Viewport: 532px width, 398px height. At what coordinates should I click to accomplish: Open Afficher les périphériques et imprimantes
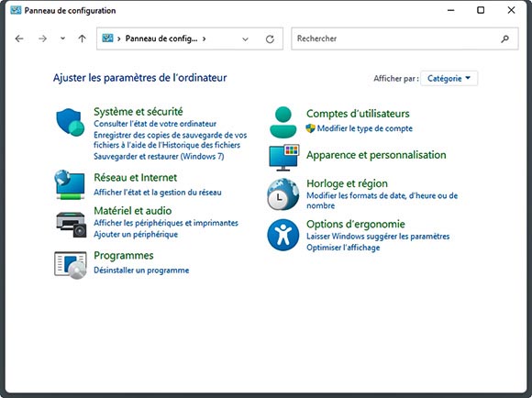pyautogui.click(x=166, y=223)
